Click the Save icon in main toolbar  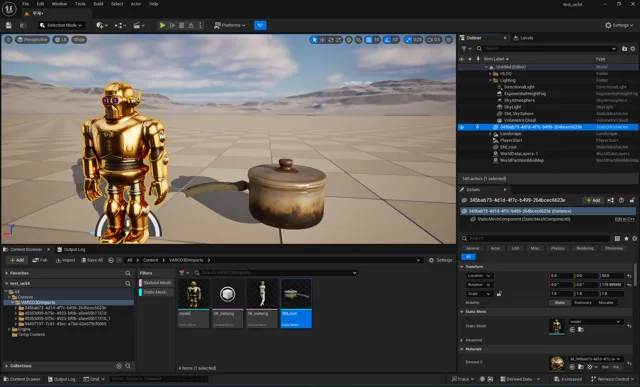pyautogui.click(x=9, y=25)
